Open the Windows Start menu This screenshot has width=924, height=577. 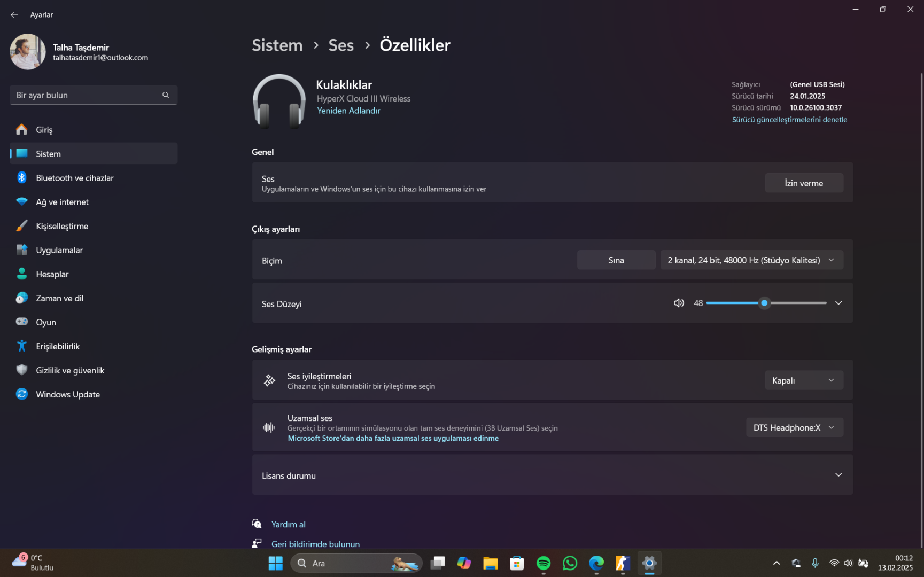pyautogui.click(x=276, y=563)
